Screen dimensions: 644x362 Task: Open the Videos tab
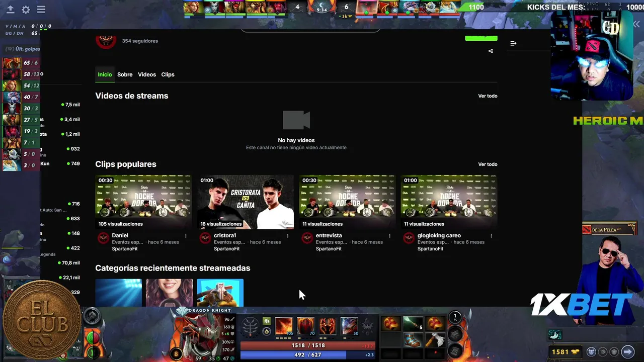tap(147, 74)
